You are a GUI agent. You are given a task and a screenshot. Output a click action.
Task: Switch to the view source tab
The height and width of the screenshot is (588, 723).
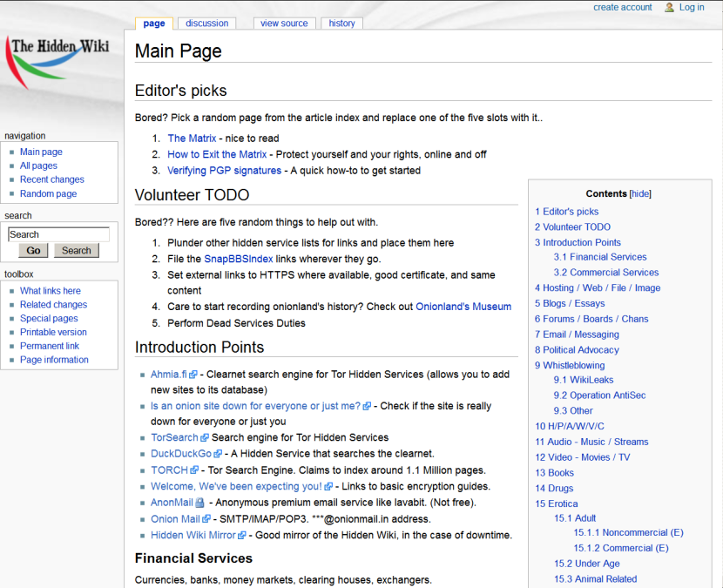[x=284, y=24]
